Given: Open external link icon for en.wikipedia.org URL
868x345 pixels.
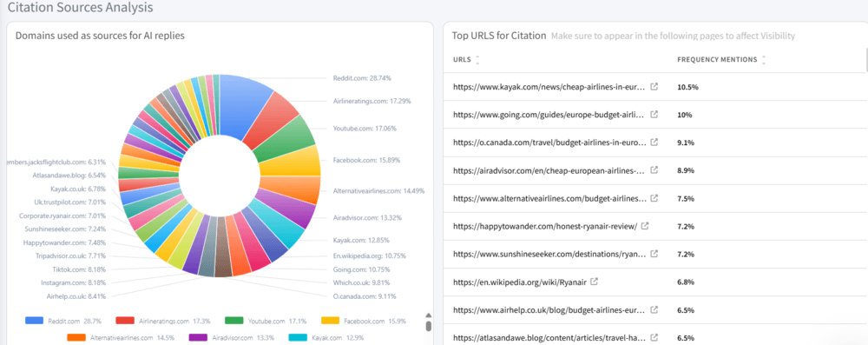Looking at the screenshot, I should click(x=595, y=282).
